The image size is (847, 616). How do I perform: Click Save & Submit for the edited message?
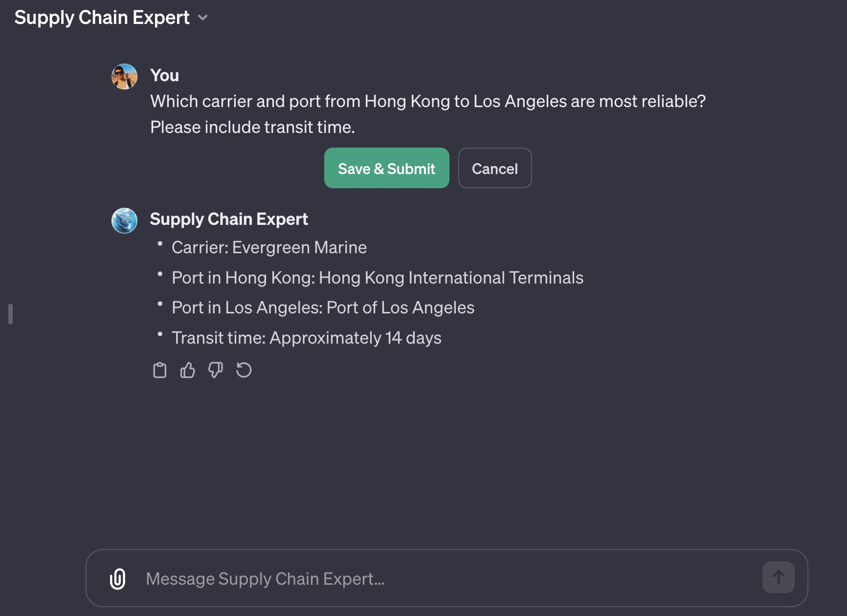click(386, 168)
